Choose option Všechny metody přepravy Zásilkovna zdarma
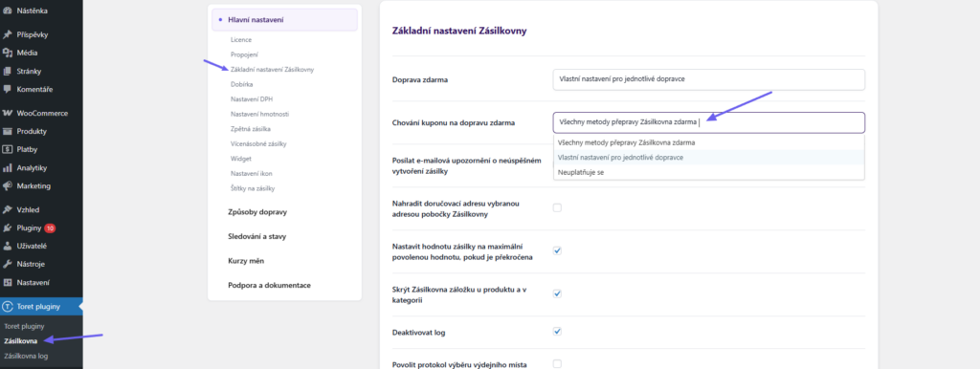Screen dimensions: 980x369 [x=709, y=142]
